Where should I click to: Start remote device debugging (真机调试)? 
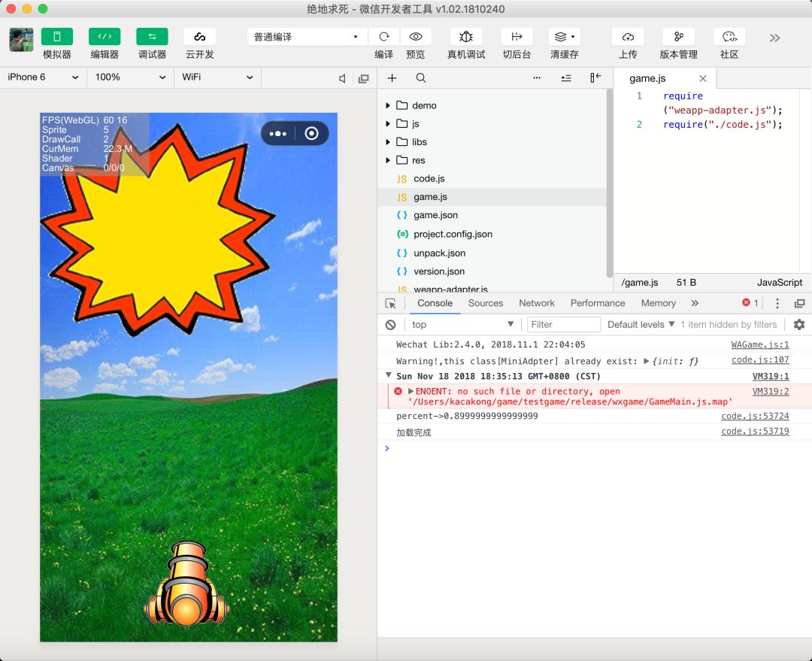[466, 37]
